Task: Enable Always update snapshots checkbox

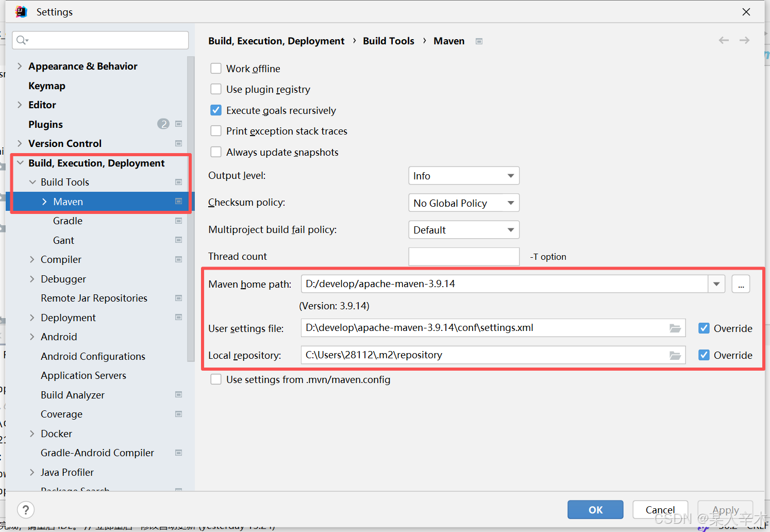Action: click(x=216, y=152)
